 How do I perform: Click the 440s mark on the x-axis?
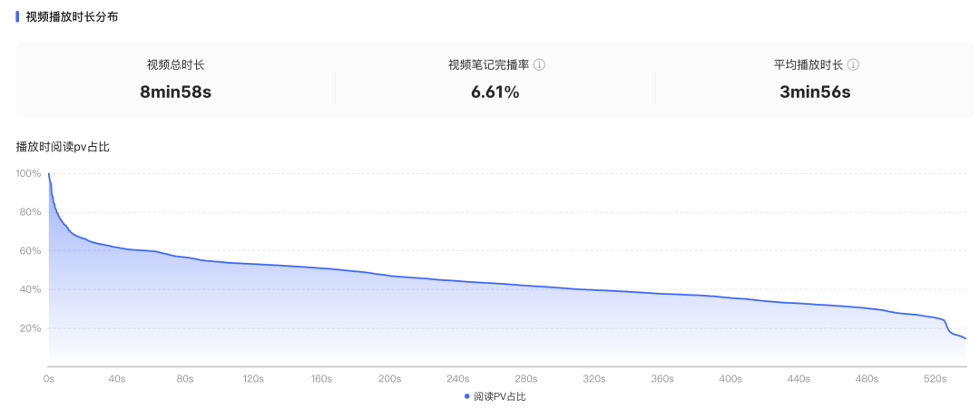click(x=799, y=379)
